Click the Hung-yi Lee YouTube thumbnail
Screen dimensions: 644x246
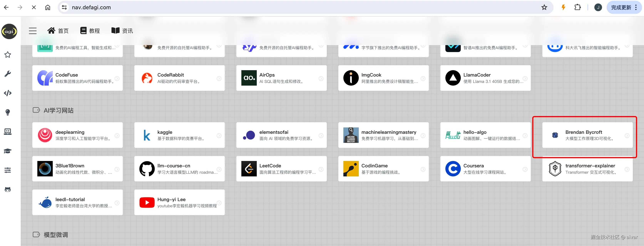tap(147, 202)
